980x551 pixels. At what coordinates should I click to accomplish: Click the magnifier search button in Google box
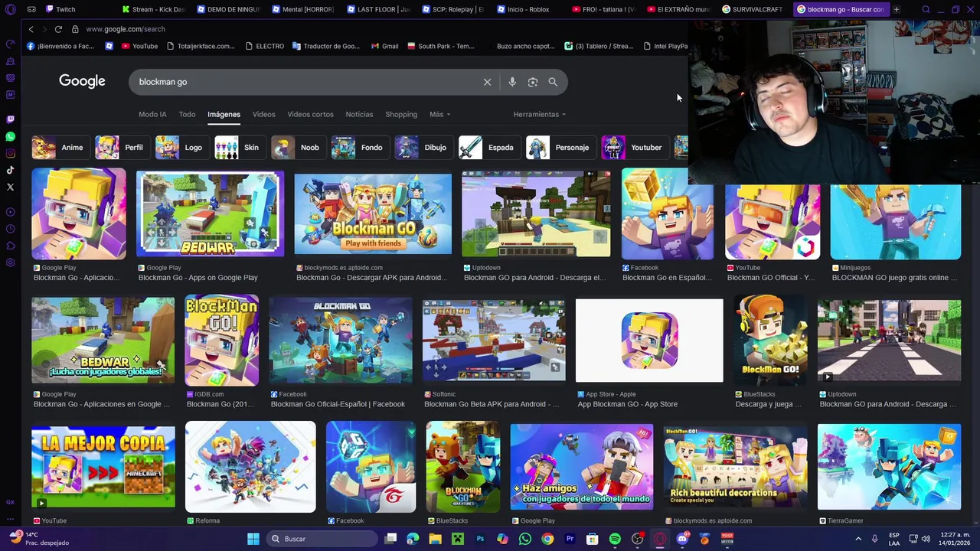(553, 82)
